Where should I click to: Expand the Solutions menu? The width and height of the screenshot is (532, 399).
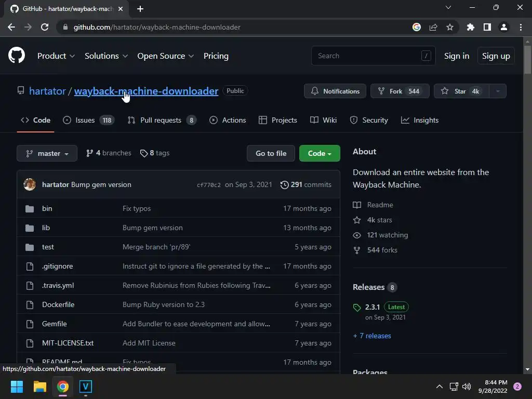pos(106,56)
